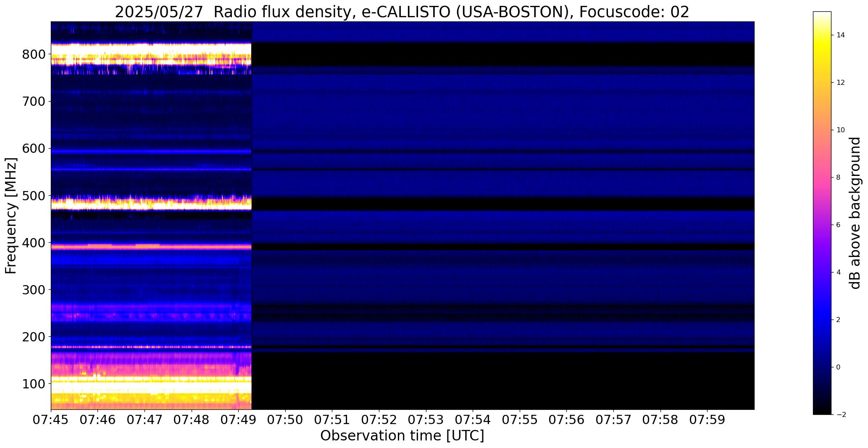This screenshot has height=448, width=868.
Task: Click the 400 MHz frequency tick label
Action: [x=34, y=243]
